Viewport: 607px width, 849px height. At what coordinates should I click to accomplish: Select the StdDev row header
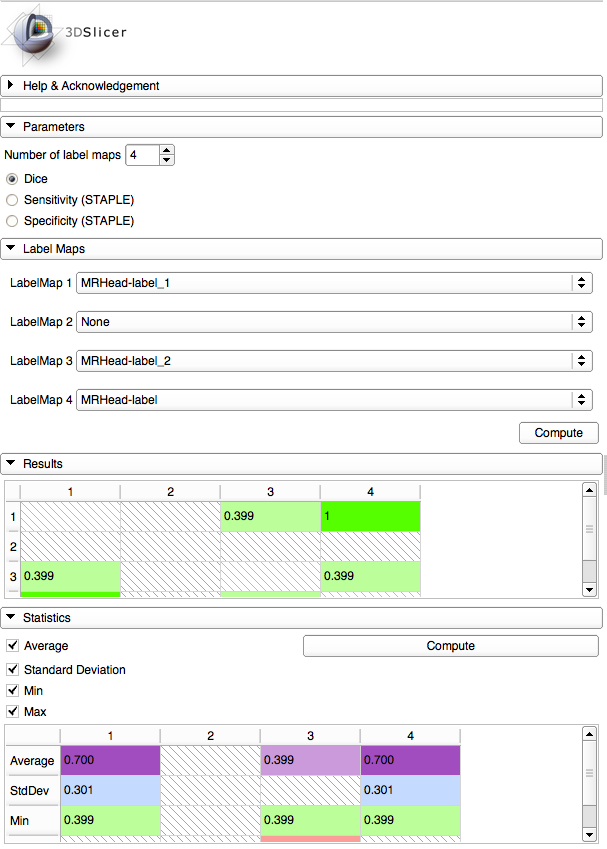[x=32, y=791]
